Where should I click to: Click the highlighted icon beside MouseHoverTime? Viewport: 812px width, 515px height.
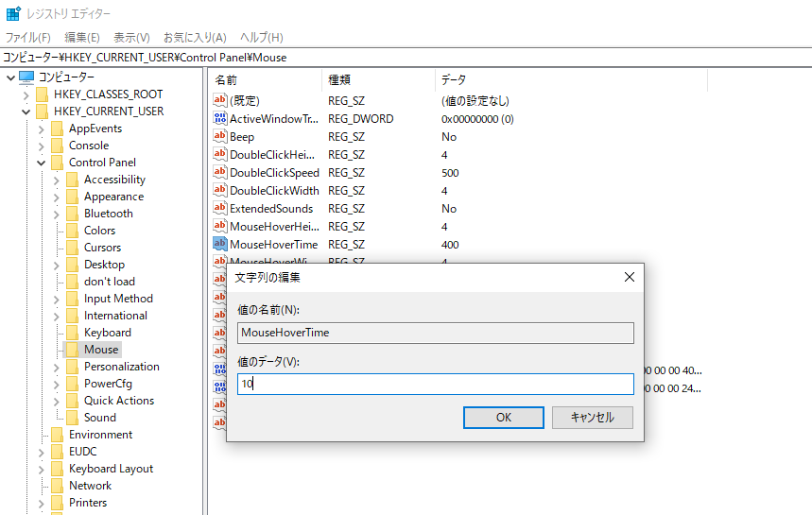(219, 244)
